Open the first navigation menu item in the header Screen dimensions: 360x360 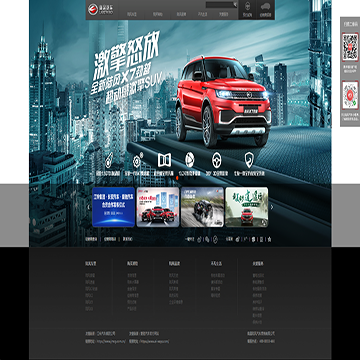coord(132,14)
